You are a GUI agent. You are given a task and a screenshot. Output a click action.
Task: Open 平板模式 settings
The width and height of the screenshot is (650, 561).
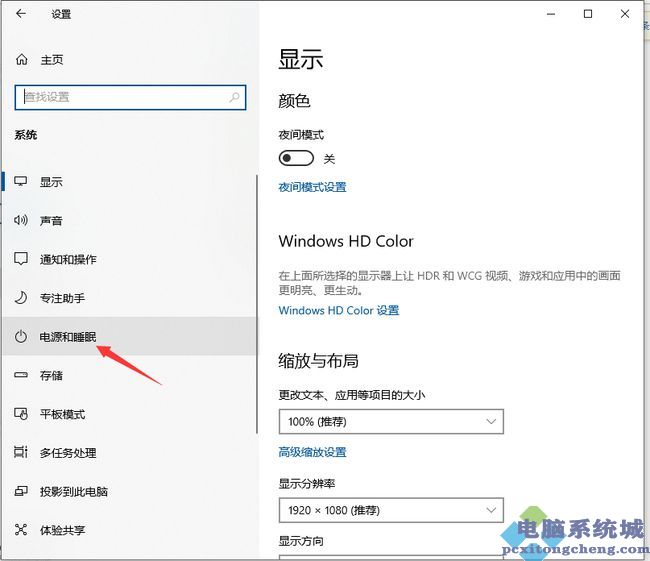62,414
